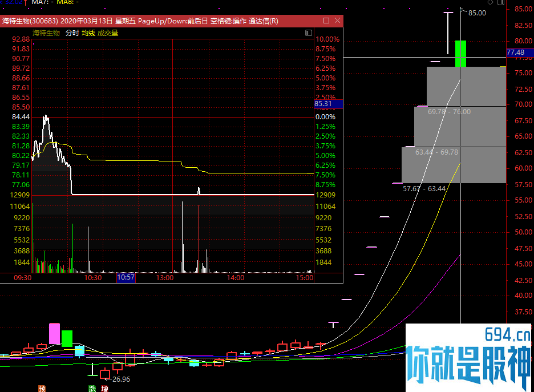
Task: Click the 跌 marker below the K-line chart
Action: click(92, 389)
